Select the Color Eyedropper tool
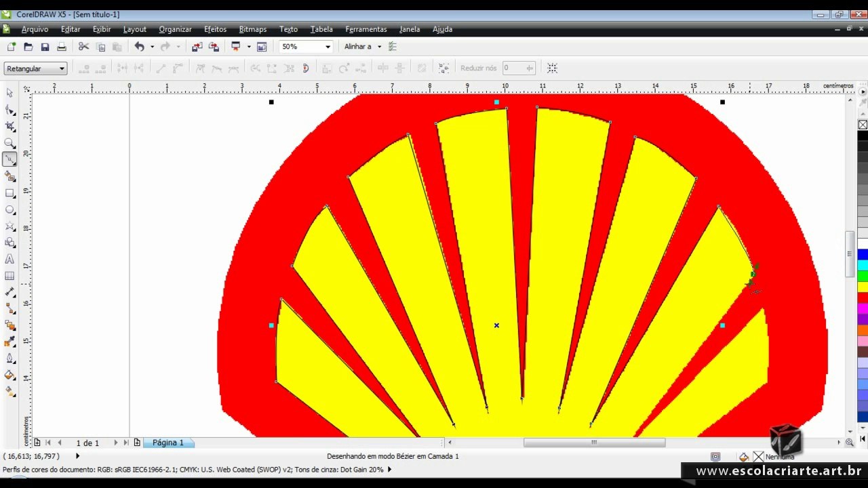 coord(9,342)
